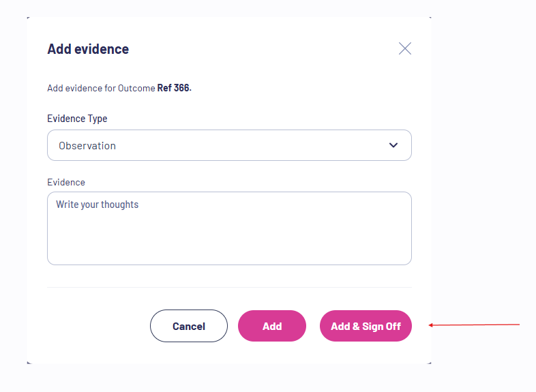
Task: Click Add & Sign Off
Action: click(x=366, y=326)
